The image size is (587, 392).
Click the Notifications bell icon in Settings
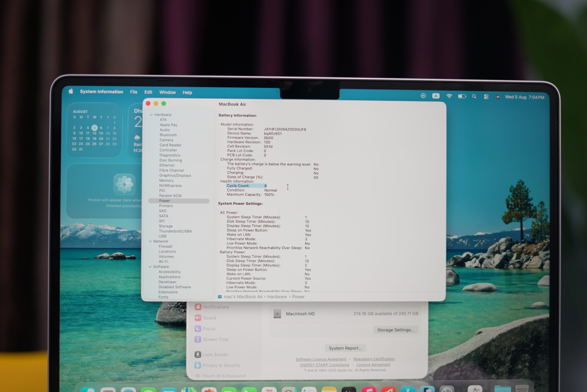pyautogui.click(x=198, y=307)
